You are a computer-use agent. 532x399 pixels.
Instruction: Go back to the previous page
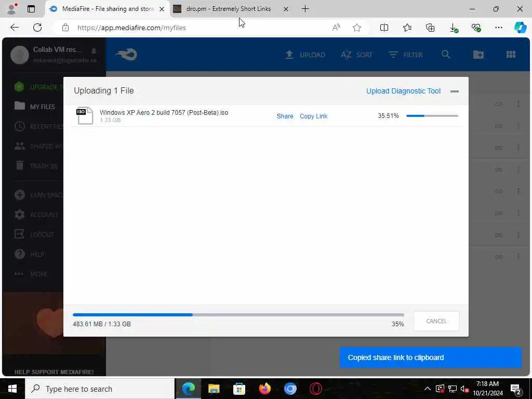(14, 28)
